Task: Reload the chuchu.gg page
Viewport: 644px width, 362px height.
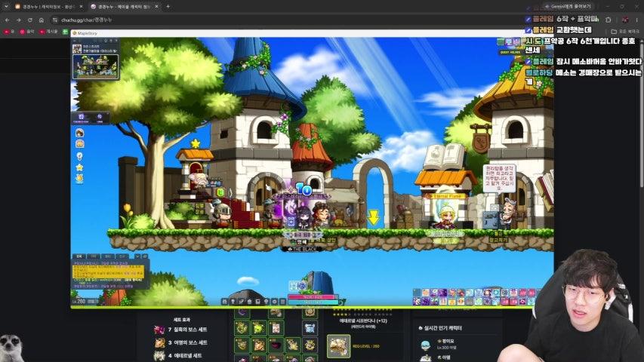Action: [30, 20]
